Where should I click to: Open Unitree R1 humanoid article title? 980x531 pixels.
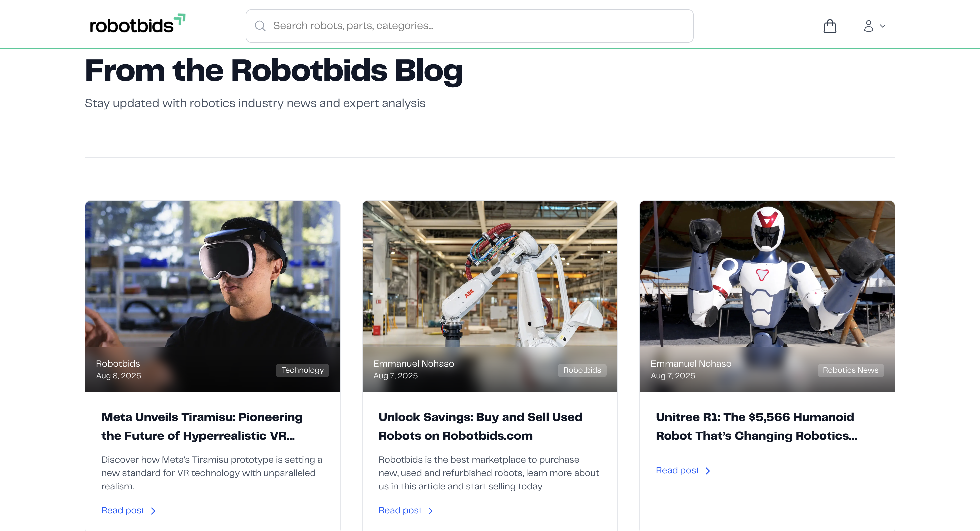coord(756,426)
